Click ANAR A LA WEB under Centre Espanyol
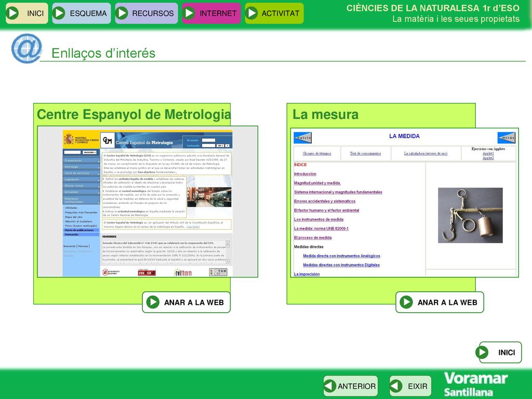 pos(187,302)
